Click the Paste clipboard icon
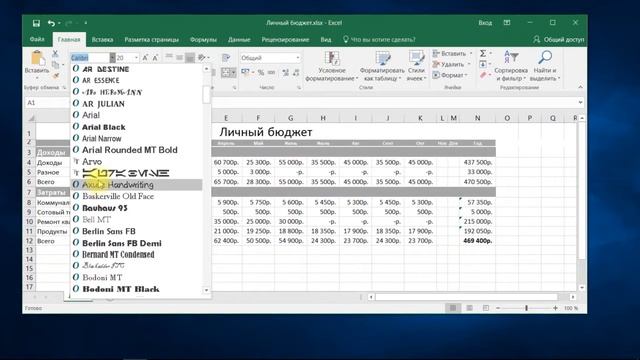This screenshot has height=360, width=640. pyautogui.click(x=38, y=58)
